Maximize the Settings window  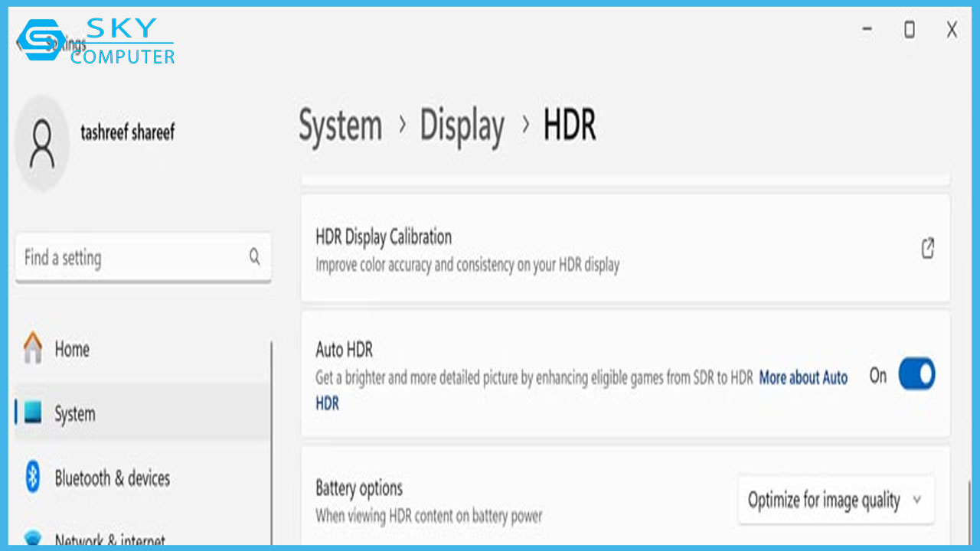(909, 30)
